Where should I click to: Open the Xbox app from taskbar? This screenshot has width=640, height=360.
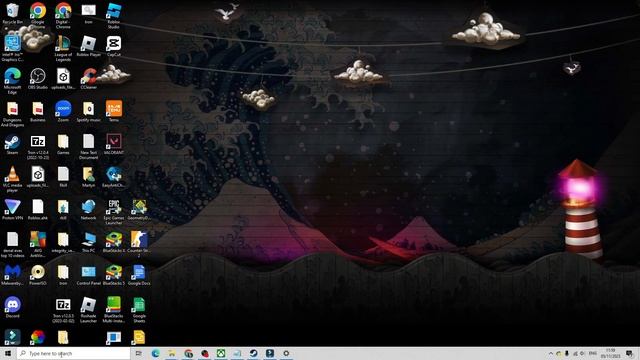[221, 353]
